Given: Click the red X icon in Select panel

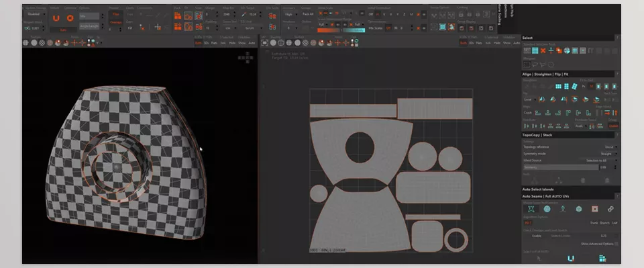Looking at the screenshot, I should pyautogui.click(x=543, y=50).
